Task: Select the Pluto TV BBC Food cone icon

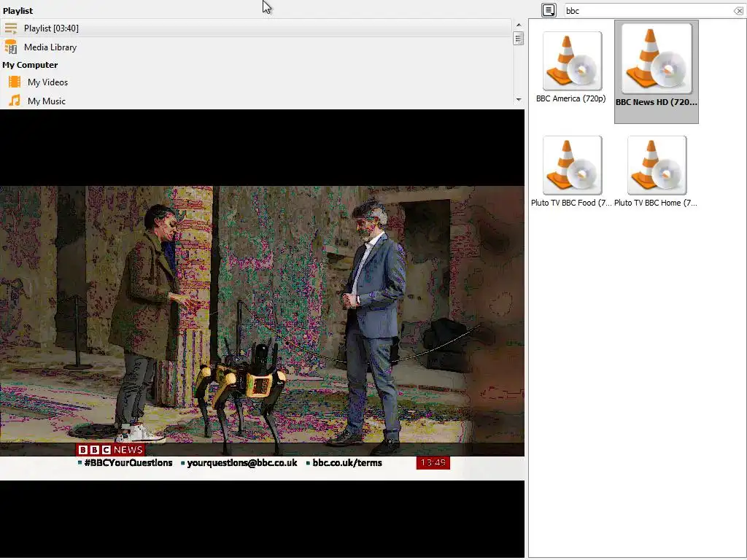Action: pyautogui.click(x=572, y=166)
